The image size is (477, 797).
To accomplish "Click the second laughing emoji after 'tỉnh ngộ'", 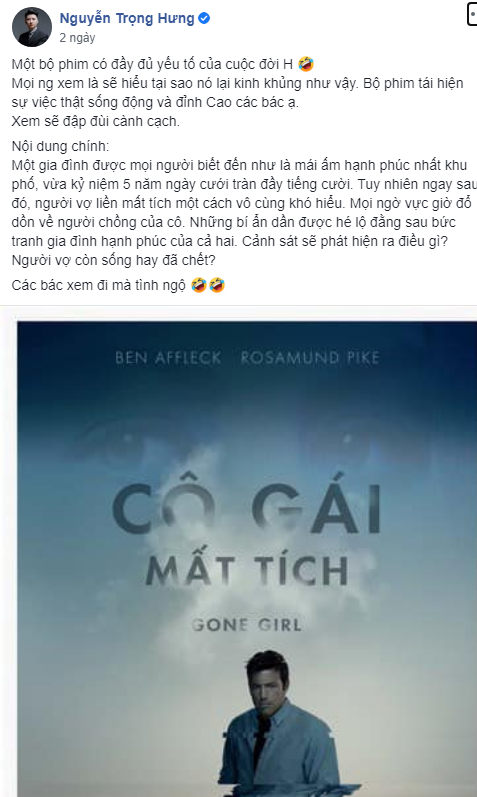I will (x=217, y=285).
